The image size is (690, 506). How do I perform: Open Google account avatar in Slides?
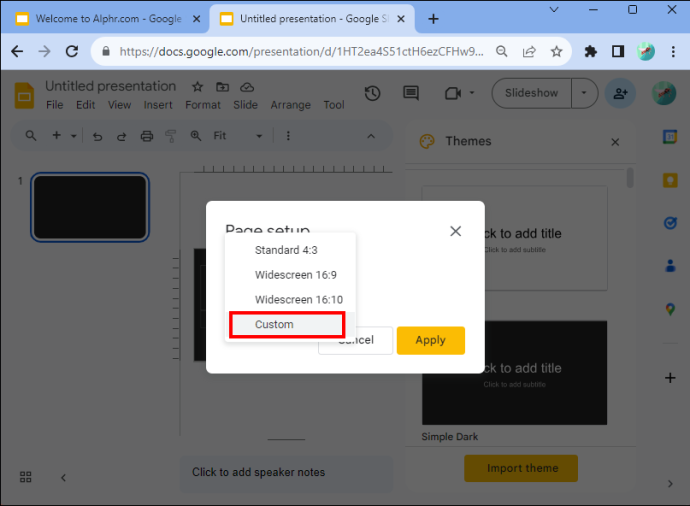point(664,93)
